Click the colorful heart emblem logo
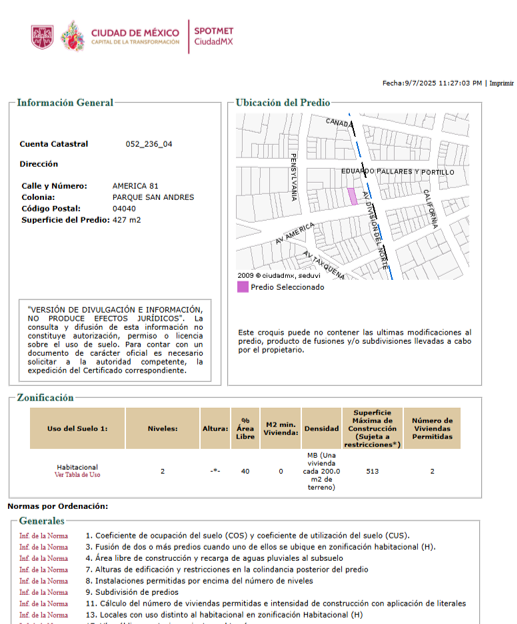 (x=72, y=36)
